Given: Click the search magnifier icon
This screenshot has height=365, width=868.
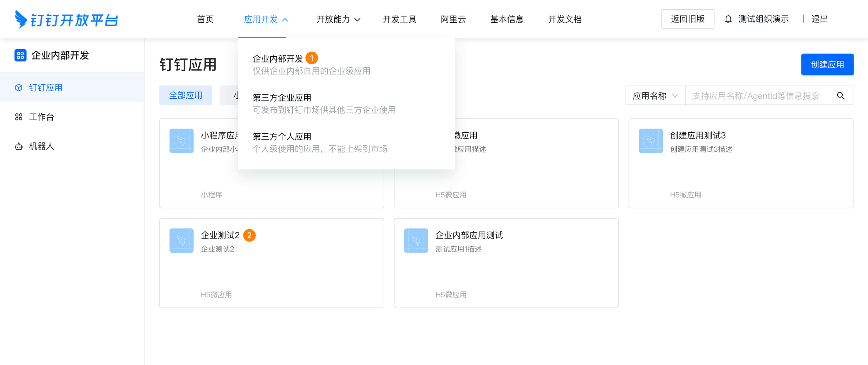Looking at the screenshot, I should (x=840, y=96).
